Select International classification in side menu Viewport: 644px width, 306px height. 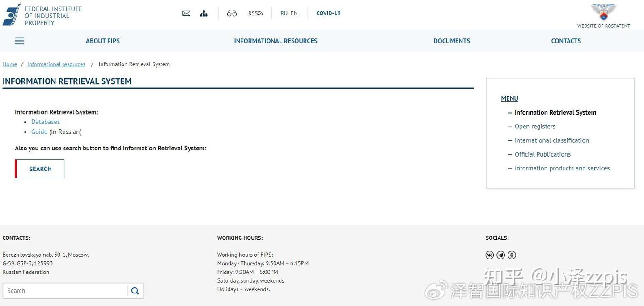[x=552, y=140]
